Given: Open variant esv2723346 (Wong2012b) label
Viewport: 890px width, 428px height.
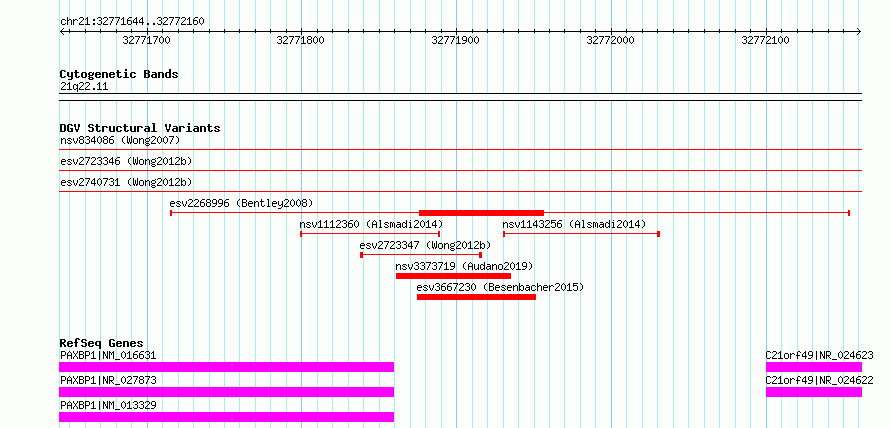Looking at the screenshot, I should pos(126,161).
